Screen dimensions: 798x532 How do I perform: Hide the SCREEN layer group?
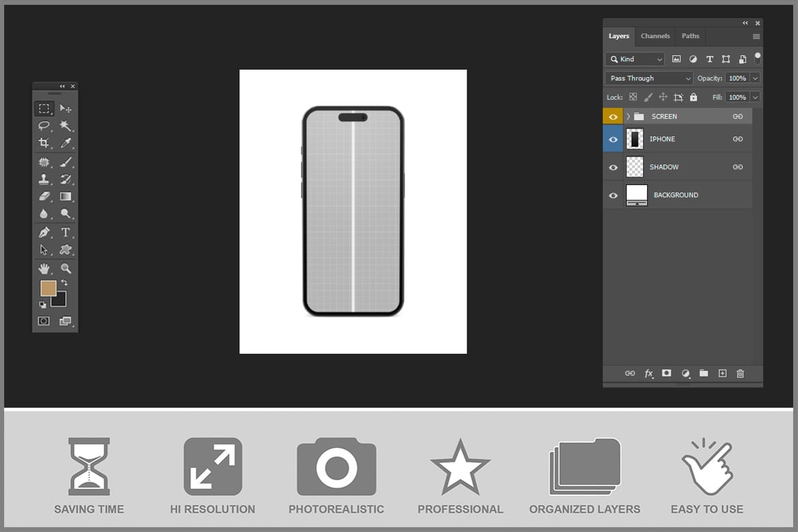[613, 117]
